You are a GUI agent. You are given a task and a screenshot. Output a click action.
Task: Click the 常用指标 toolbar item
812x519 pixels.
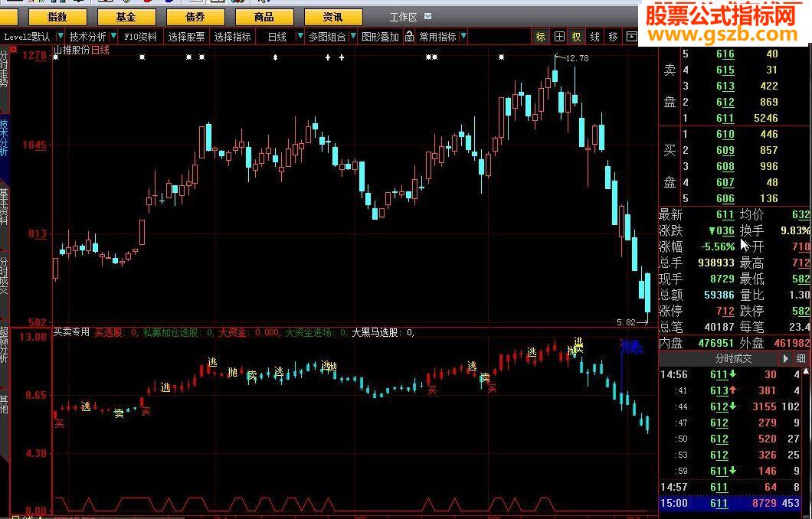point(438,37)
